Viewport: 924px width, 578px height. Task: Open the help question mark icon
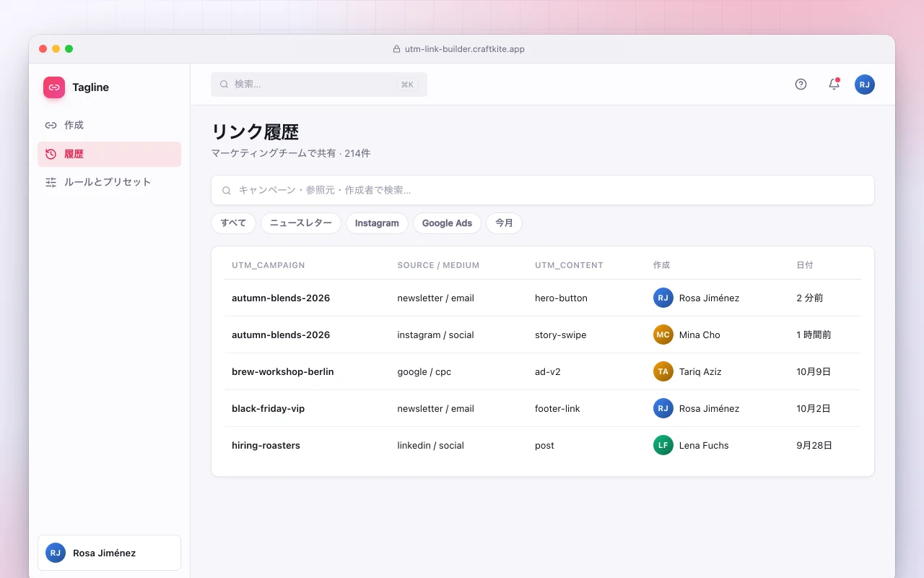click(x=801, y=85)
